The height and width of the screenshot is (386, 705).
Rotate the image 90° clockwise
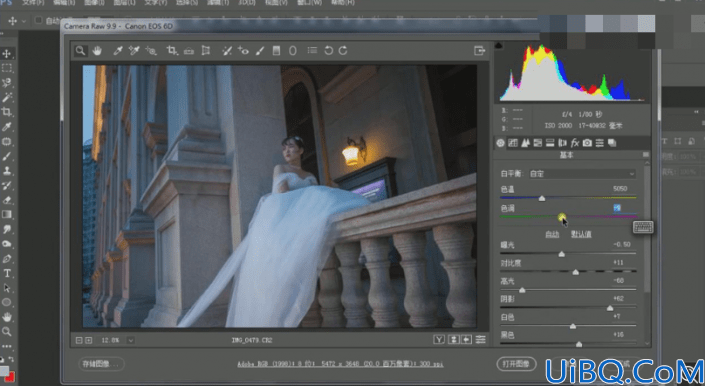(343, 50)
